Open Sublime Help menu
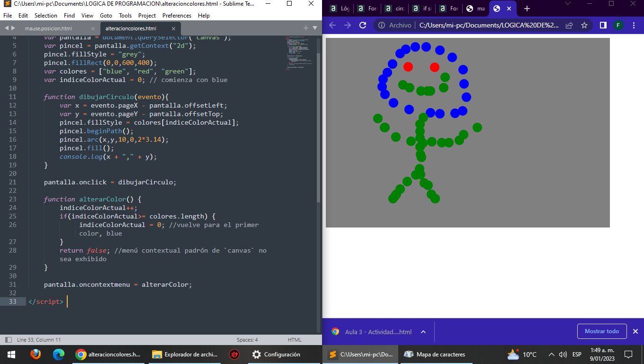 (204, 16)
